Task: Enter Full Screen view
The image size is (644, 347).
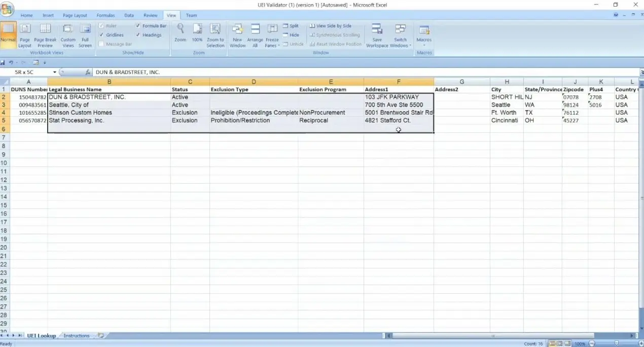Action: click(85, 35)
